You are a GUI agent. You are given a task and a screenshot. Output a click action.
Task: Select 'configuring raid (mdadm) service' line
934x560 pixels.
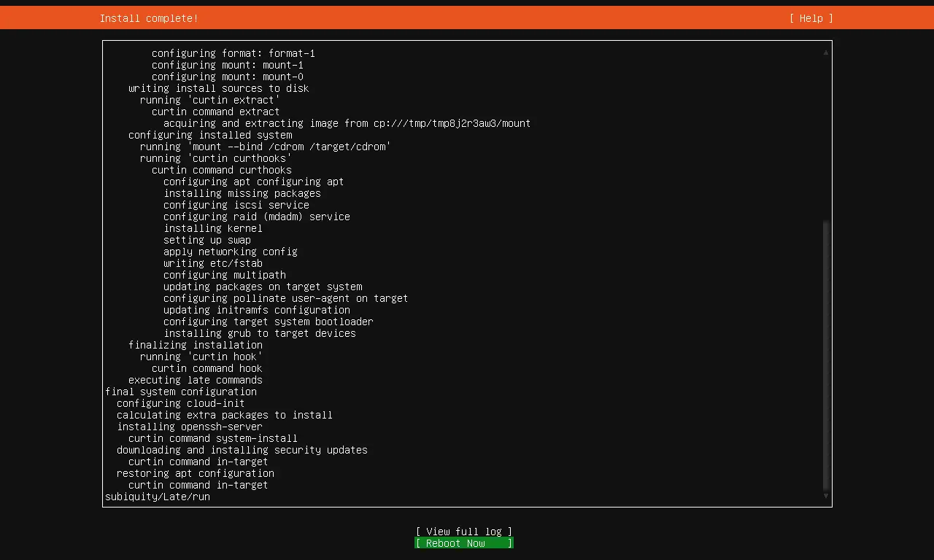(257, 217)
